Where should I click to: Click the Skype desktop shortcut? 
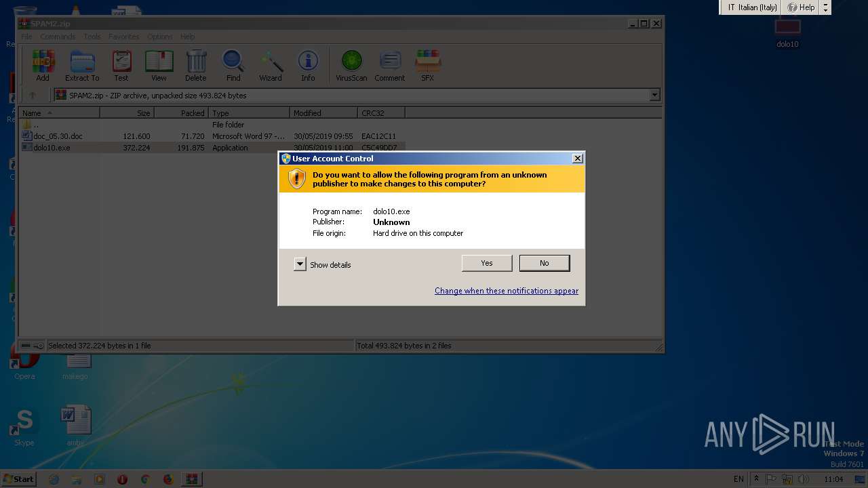tap(24, 427)
